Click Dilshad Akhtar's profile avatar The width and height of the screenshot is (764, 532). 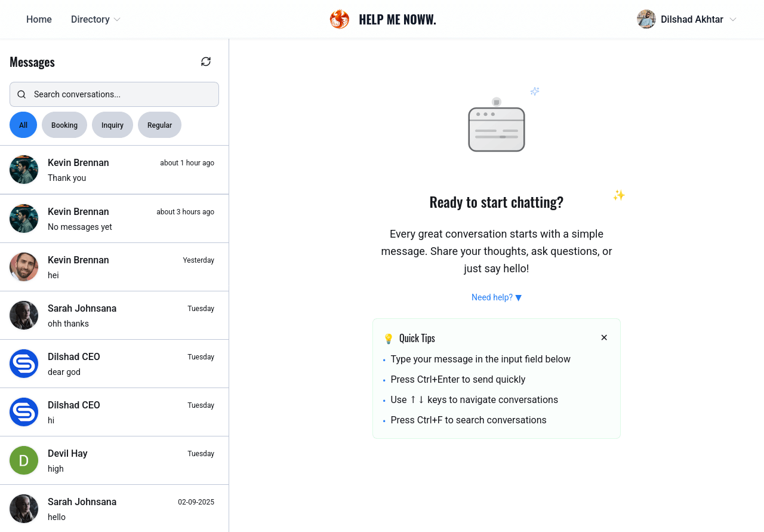click(x=646, y=19)
